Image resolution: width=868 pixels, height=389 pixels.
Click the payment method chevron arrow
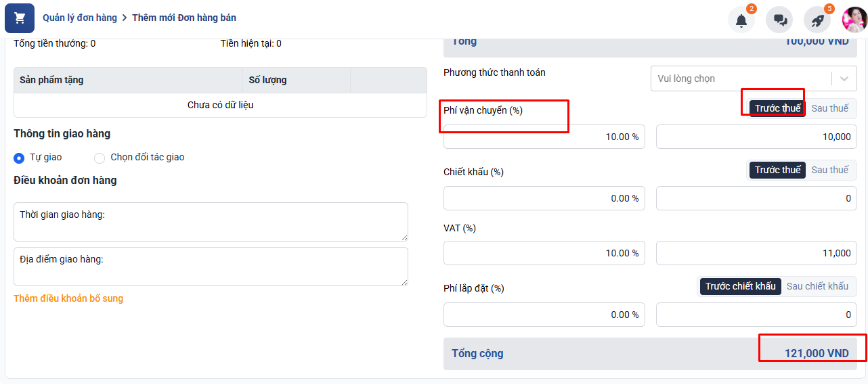coord(844,78)
